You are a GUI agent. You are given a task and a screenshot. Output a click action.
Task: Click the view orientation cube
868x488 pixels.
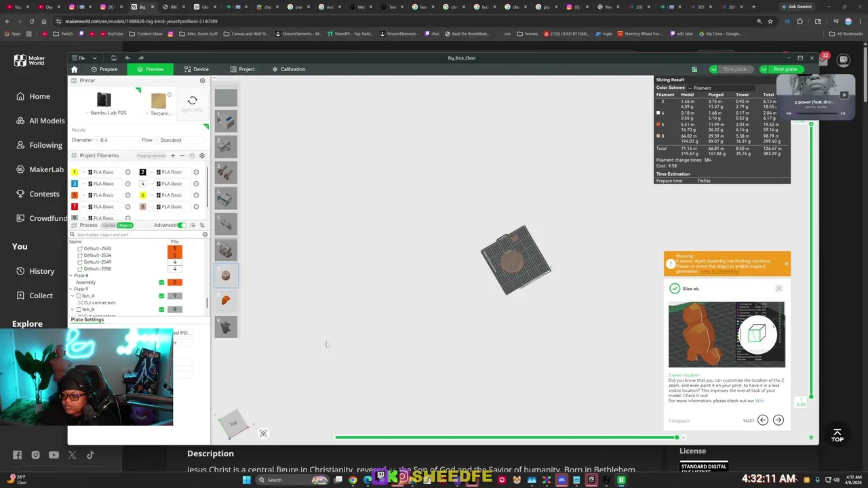click(x=233, y=424)
